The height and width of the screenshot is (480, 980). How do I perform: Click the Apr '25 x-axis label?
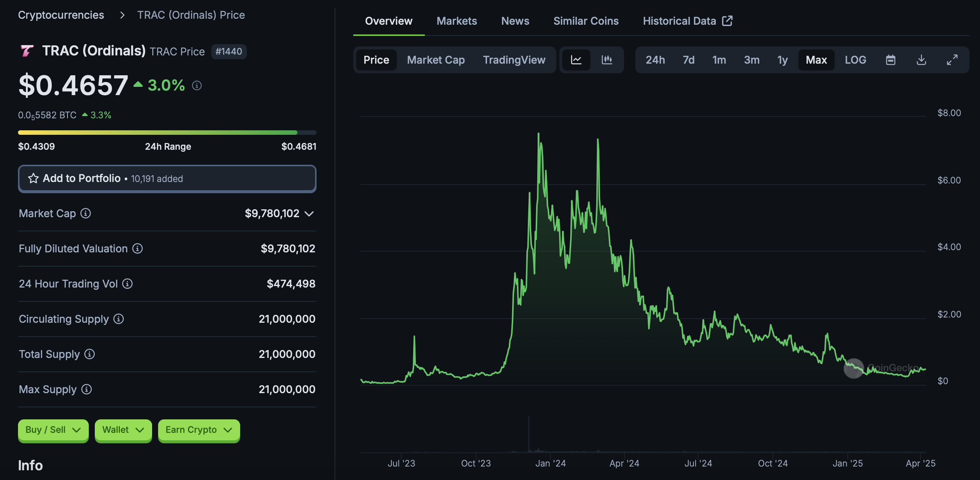[x=920, y=463]
